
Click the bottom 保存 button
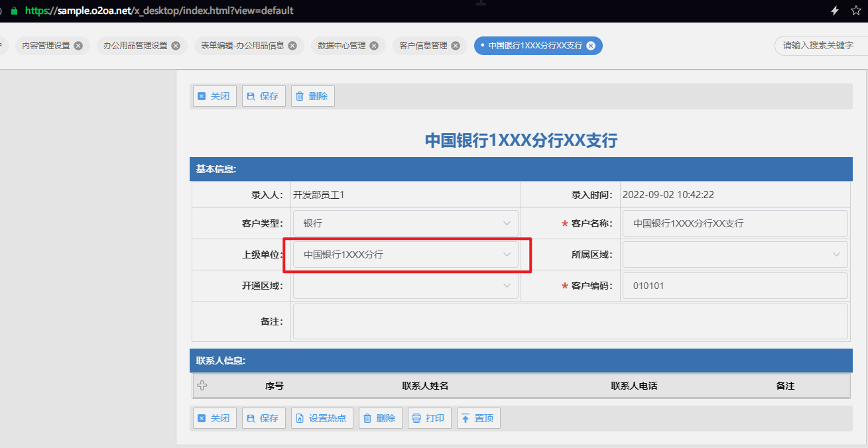click(x=264, y=418)
